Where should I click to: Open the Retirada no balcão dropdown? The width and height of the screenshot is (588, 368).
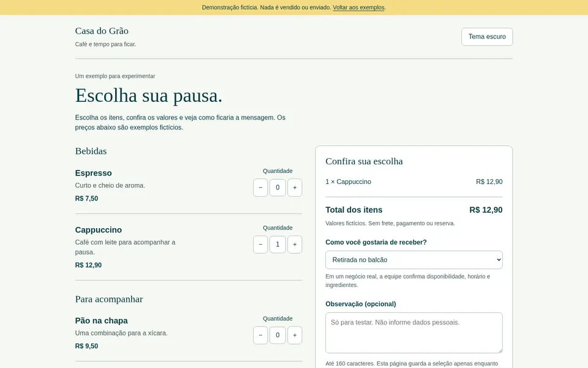(x=413, y=260)
